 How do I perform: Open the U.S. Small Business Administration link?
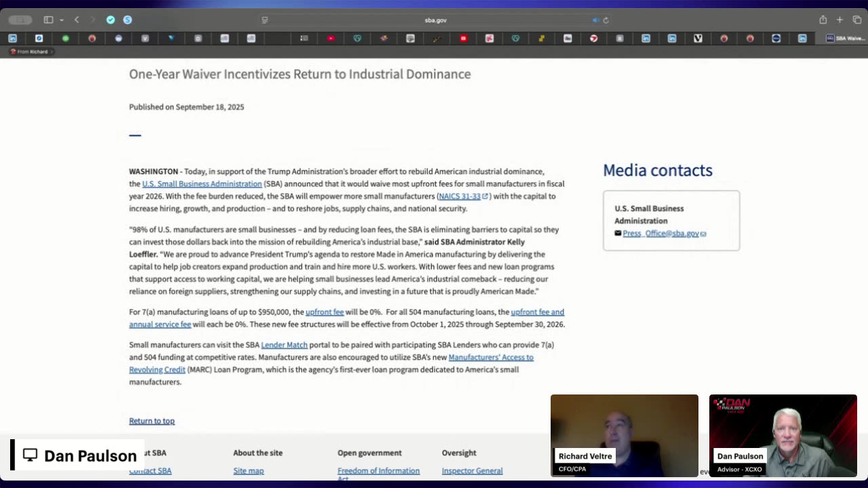pos(202,184)
